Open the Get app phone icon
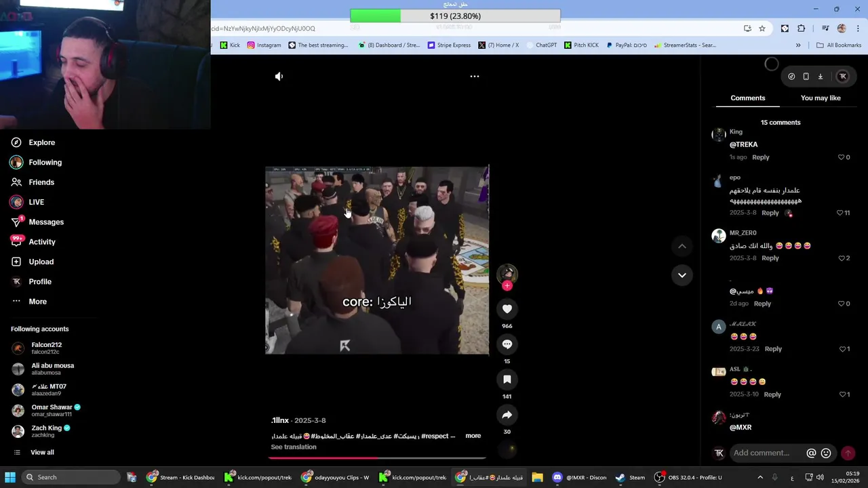This screenshot has width=868, height=488. [806, 77]
